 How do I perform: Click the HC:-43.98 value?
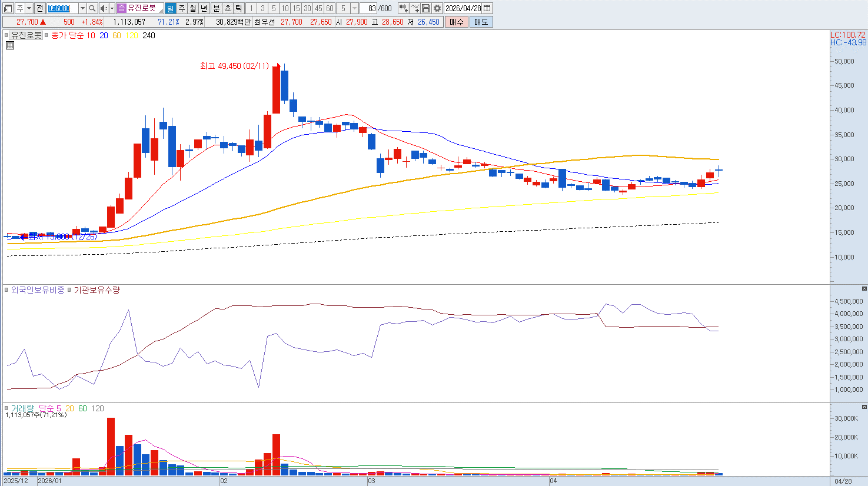click(848, 42)
